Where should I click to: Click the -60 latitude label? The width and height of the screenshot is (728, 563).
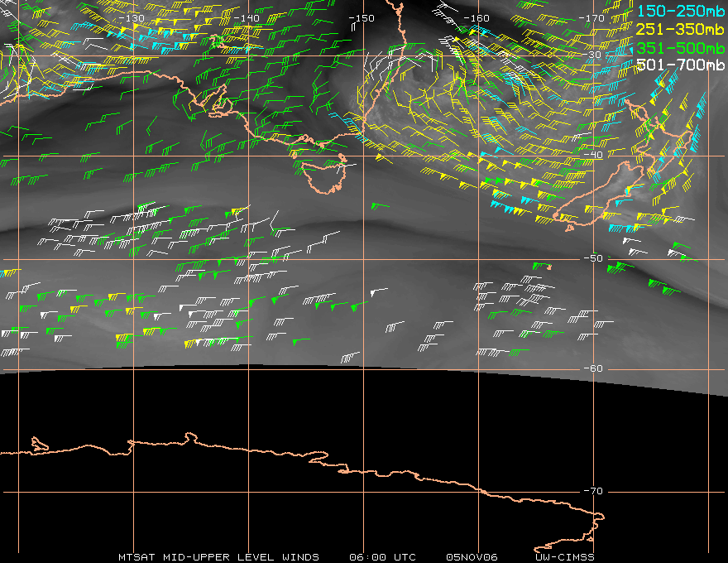[x=593, y=368]
